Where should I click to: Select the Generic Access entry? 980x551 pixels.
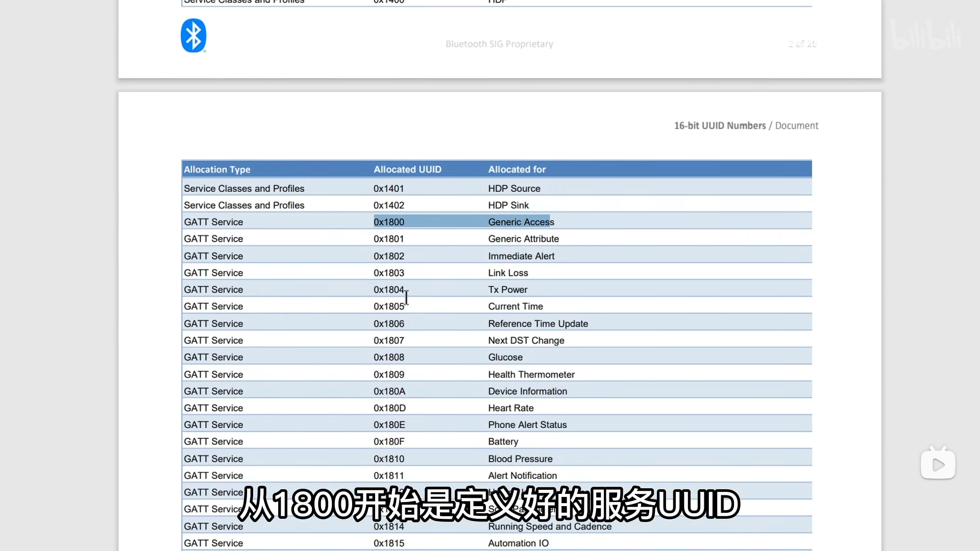(x=521, y=222)
